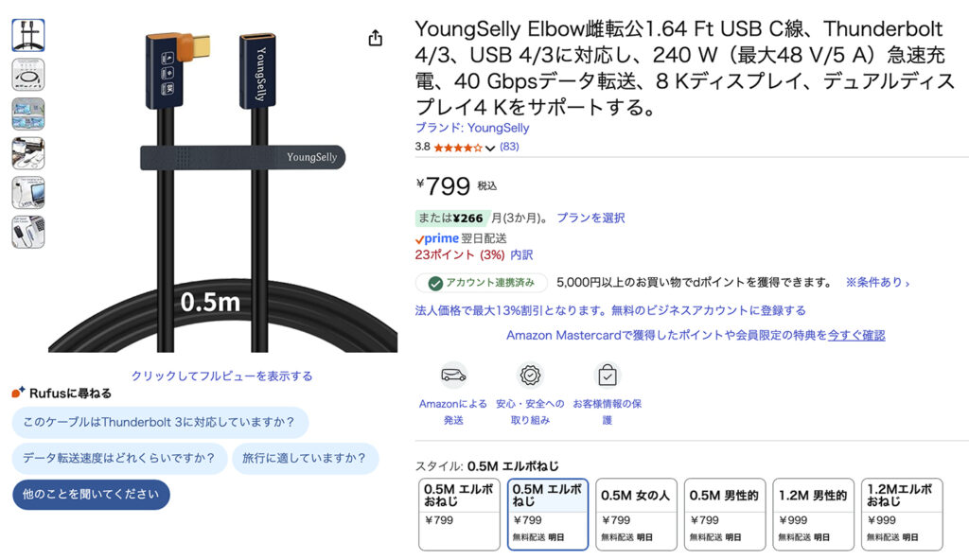Select the last product thumbnail in strip
The width and height of the screenshot is (969, 560).
(28, 233)
